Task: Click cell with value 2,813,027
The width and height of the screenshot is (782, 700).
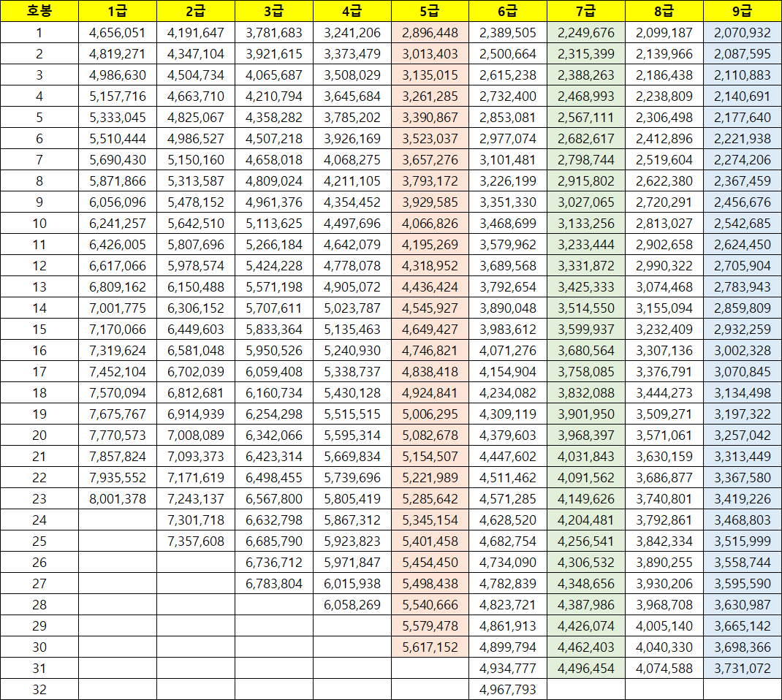Action: click(x=664, y=224)
